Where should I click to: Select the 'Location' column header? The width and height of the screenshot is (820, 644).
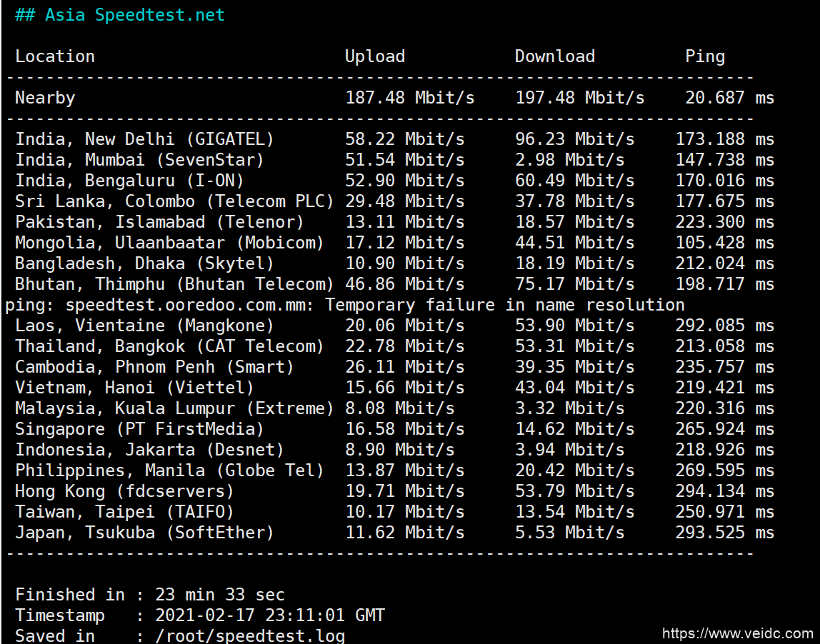(55, 56)
